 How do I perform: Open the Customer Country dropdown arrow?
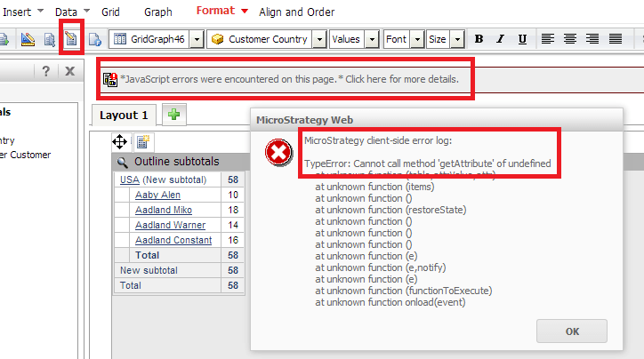319,39
